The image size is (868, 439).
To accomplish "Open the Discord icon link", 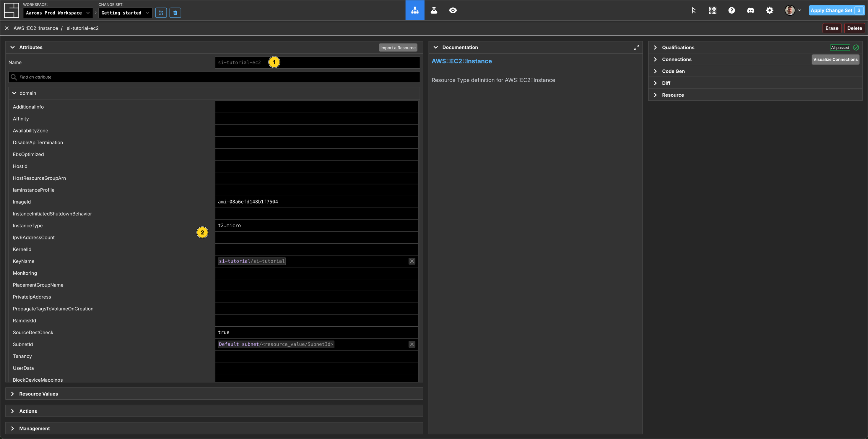I will click(750, 10).
